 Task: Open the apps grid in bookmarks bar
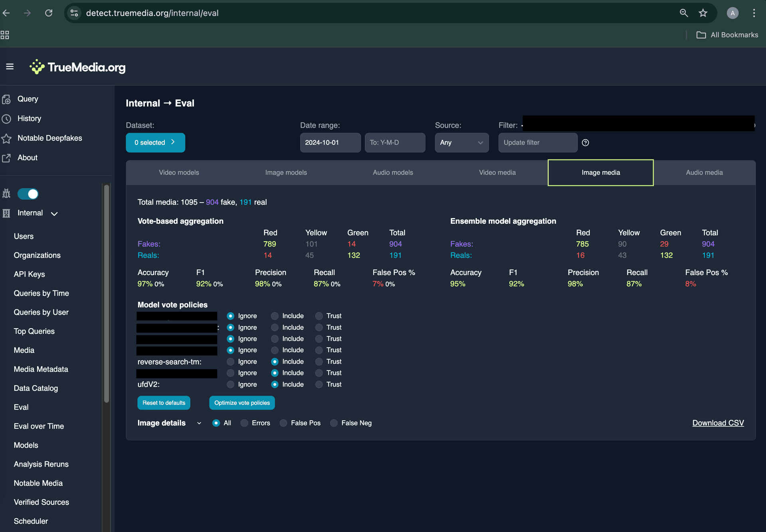pyautogui.click(x=5, y=35)
